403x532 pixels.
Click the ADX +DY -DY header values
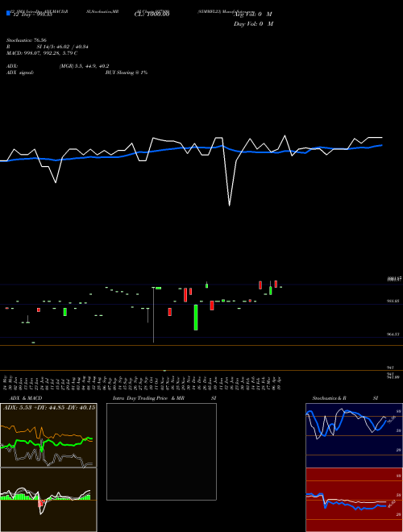[x=49, y=407]
